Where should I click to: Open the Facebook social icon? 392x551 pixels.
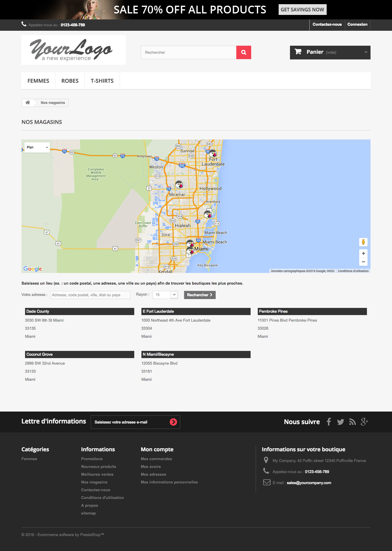coord(329,422)
